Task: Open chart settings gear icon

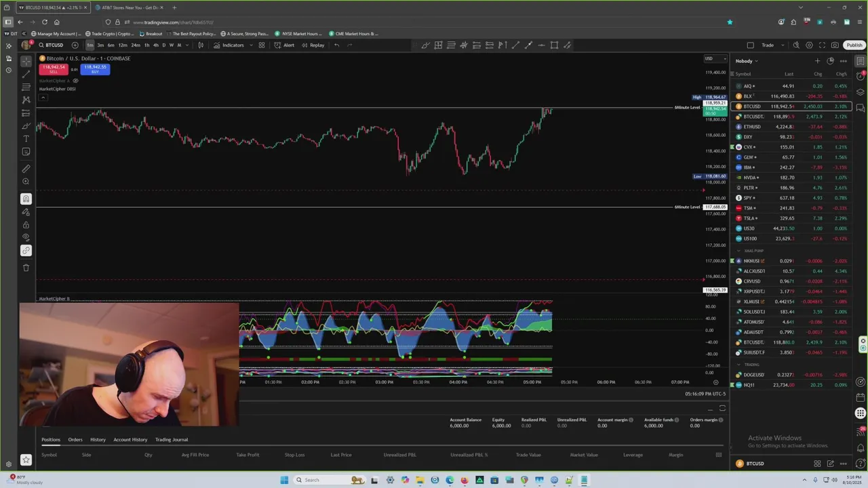Action: 809,45
